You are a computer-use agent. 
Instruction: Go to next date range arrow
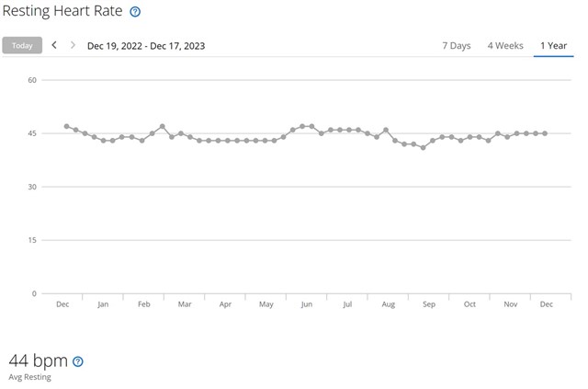pyautogui.click(x=73, y=45)
